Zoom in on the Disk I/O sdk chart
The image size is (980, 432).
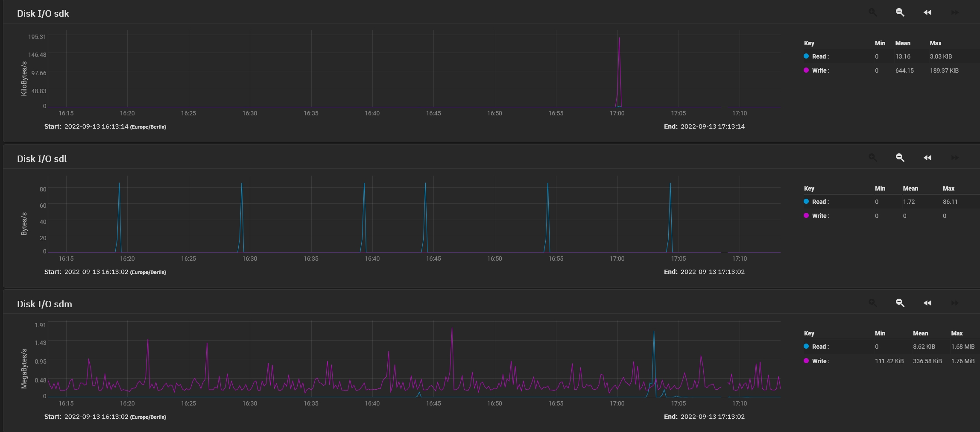(873, 12)
